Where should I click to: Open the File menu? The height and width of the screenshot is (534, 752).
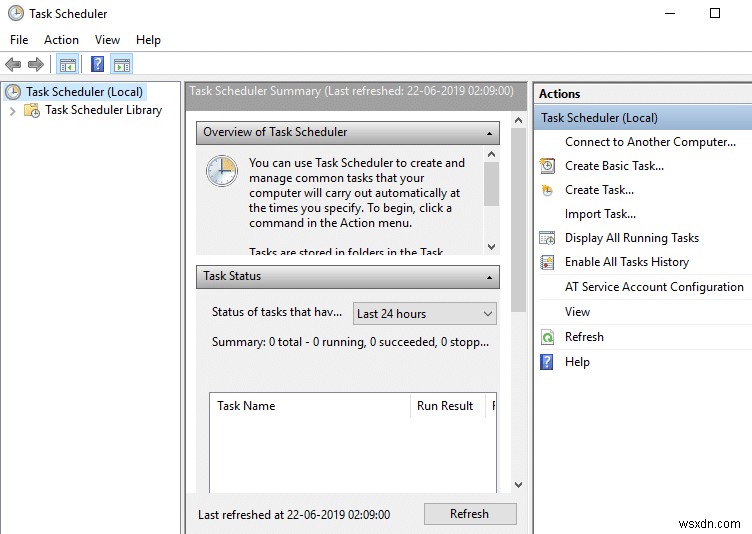[x=19, y=40]
